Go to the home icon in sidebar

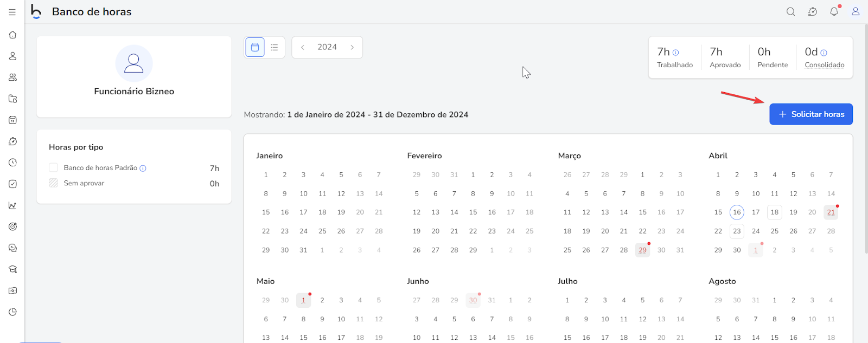tap(12, 35)
